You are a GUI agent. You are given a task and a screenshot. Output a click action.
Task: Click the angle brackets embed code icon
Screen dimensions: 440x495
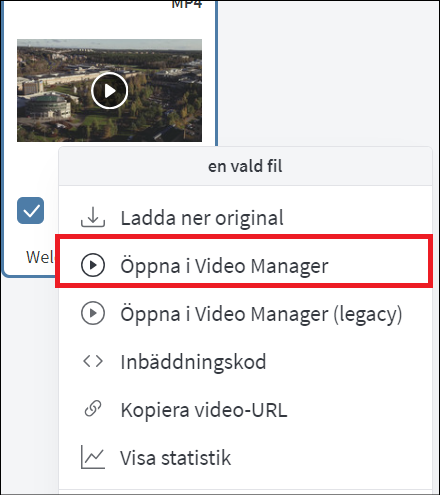(x=93, y=361)
